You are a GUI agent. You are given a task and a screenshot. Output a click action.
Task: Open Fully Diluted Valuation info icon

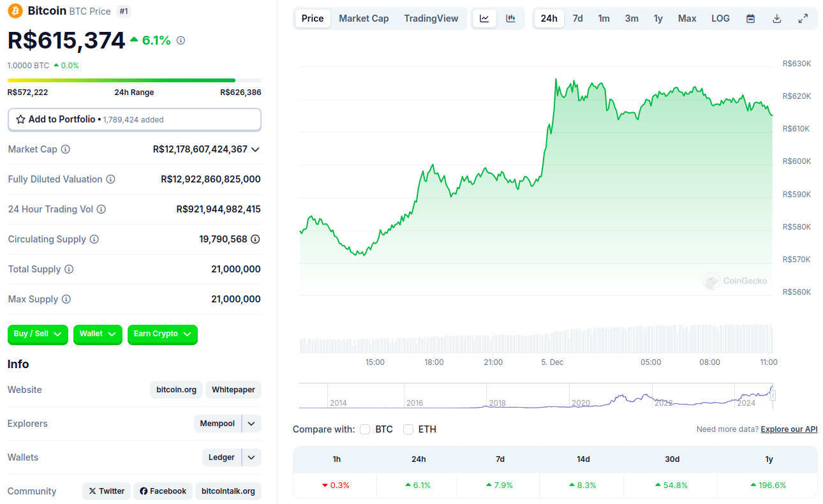coord(110,179)
